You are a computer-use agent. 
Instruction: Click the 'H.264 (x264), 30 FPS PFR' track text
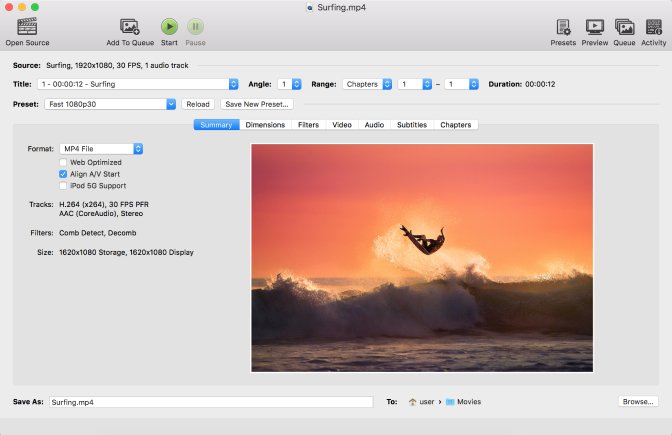click(x=104, y=204)
